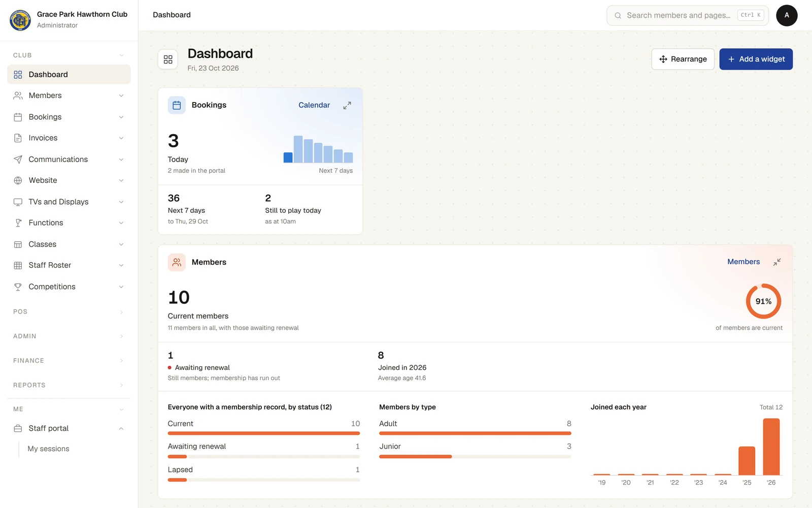
Task: Click the Search members and pages field
Action: pyautogui.click(x=688, y=15)
